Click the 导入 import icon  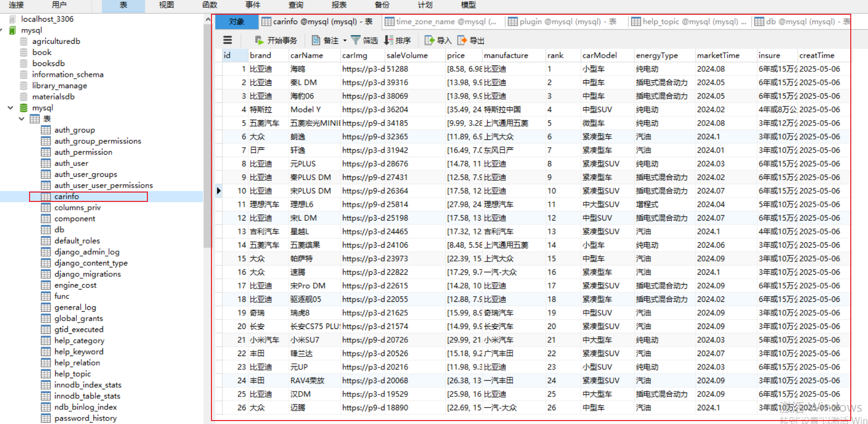point(429,40)
